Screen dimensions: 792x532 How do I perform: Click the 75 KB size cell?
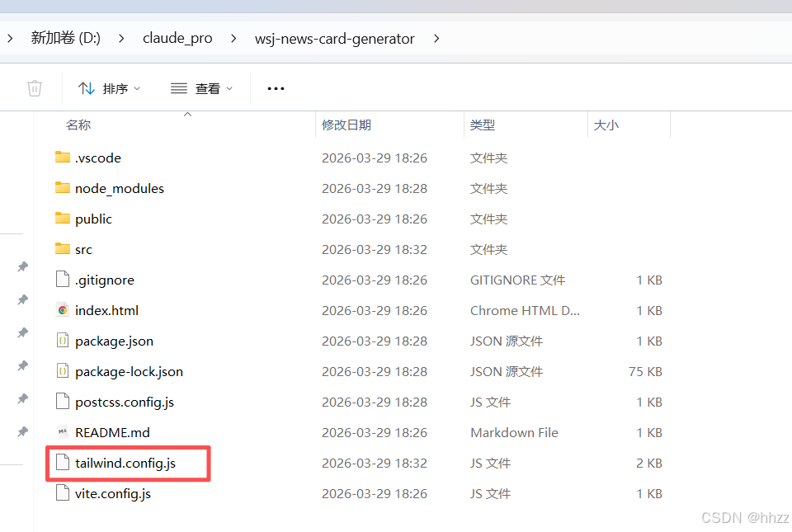pos(645,372)
